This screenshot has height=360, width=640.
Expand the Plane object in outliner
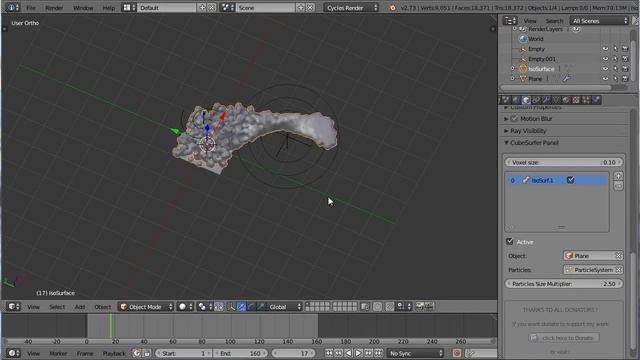click(x=513, y=78)
